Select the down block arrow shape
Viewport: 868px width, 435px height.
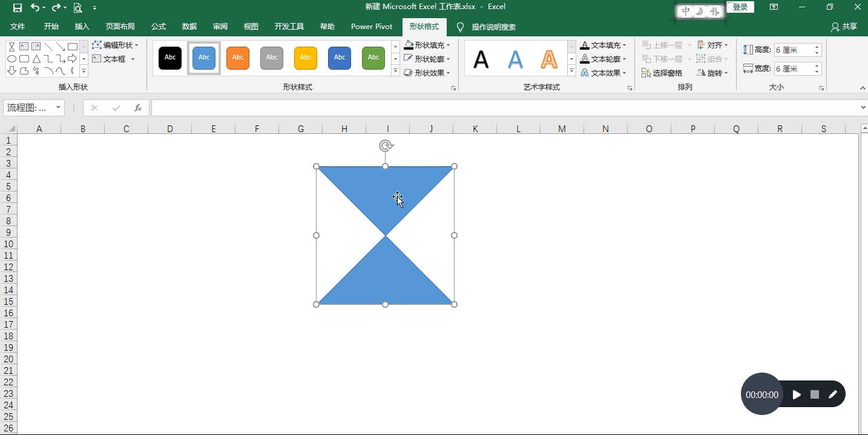(12, 71)
